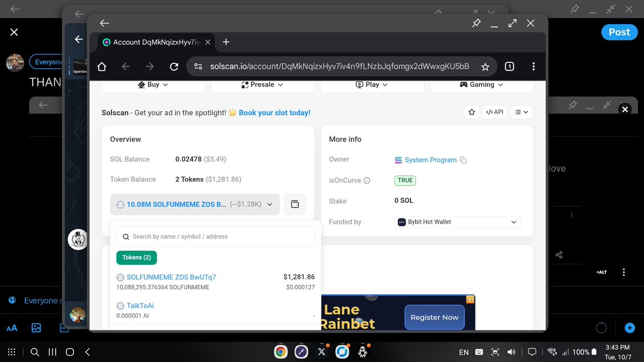Show isOnCurve info tooltip icon
The height and width of the screenshot is (362, 644).
coord(367,181)
